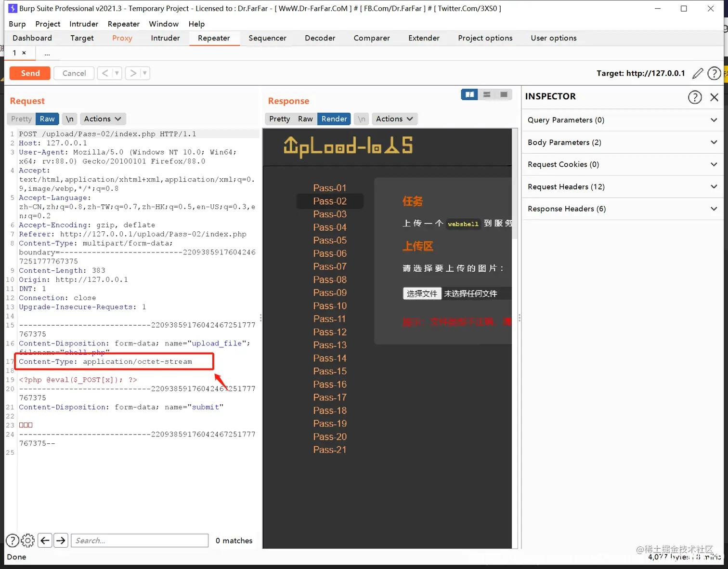
Task: Open the Help menu
Action: point(196,24)
